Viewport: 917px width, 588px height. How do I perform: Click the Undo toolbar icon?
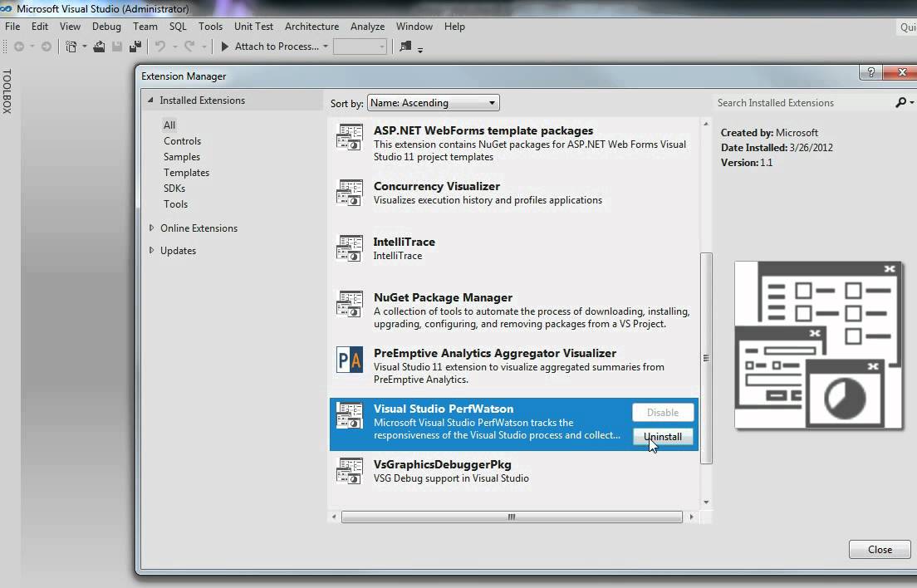tap(159, 47)
